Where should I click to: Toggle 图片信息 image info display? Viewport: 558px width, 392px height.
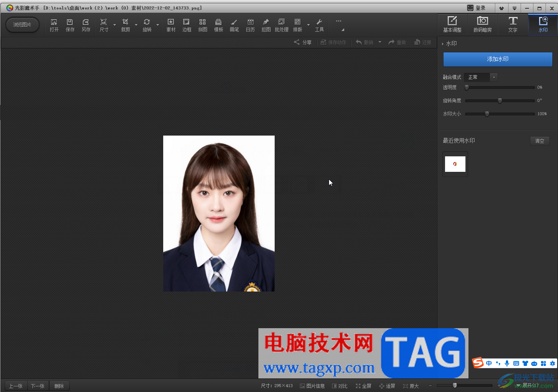tap(312, 386)
